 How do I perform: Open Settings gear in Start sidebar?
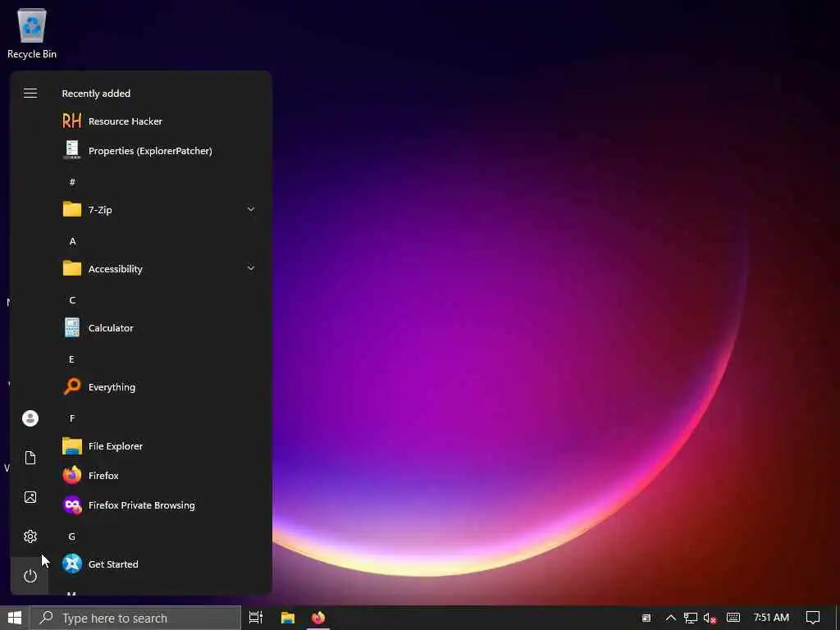coord(30,536)
